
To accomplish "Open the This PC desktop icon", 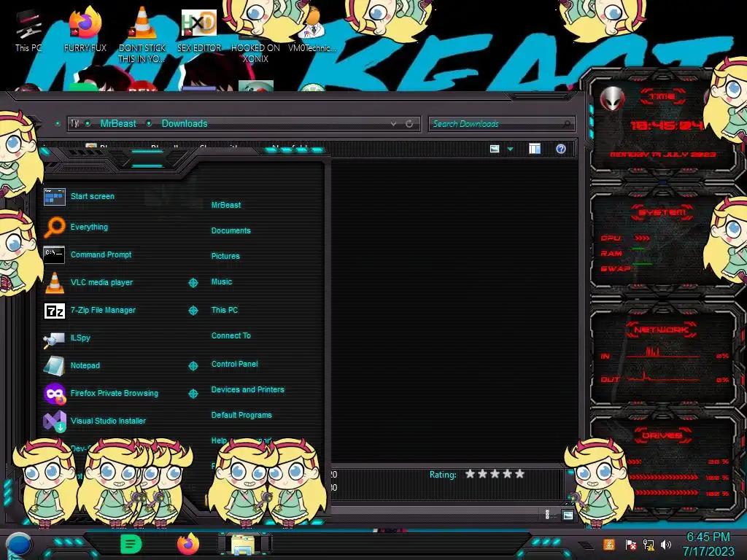I will pyautogui.click(x=28, y=31).
